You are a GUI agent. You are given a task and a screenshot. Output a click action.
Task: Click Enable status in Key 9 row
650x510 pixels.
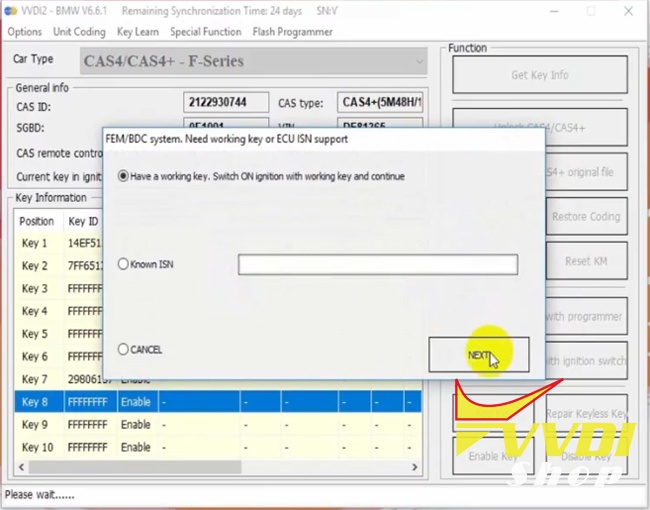136,425
